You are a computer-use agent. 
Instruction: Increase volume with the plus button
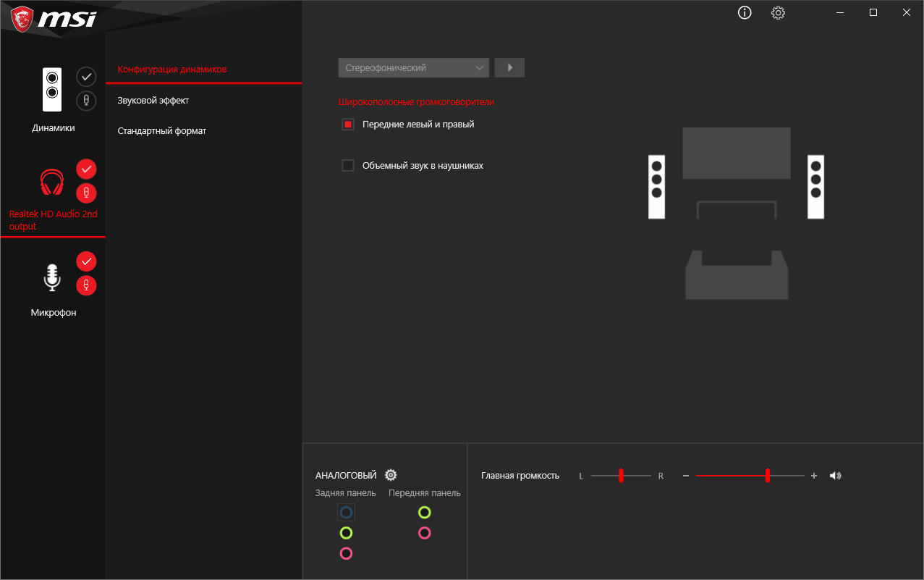[x=814, y=476]
